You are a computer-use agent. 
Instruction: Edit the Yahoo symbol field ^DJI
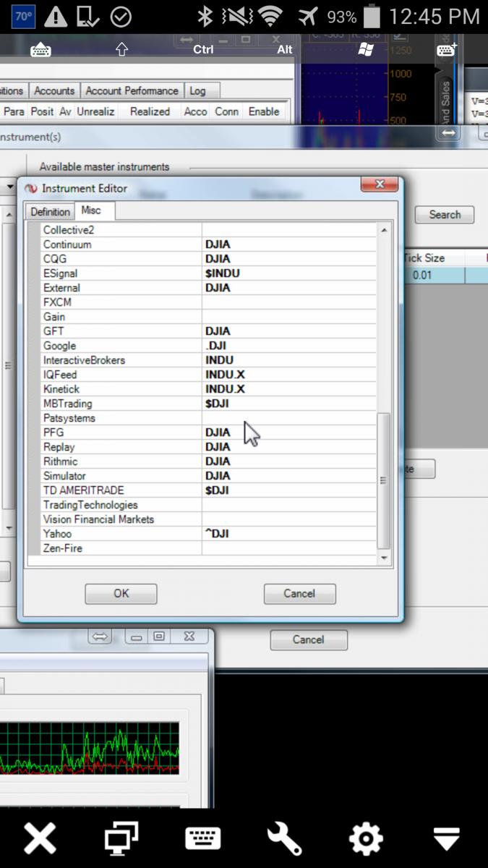point(289,534)
